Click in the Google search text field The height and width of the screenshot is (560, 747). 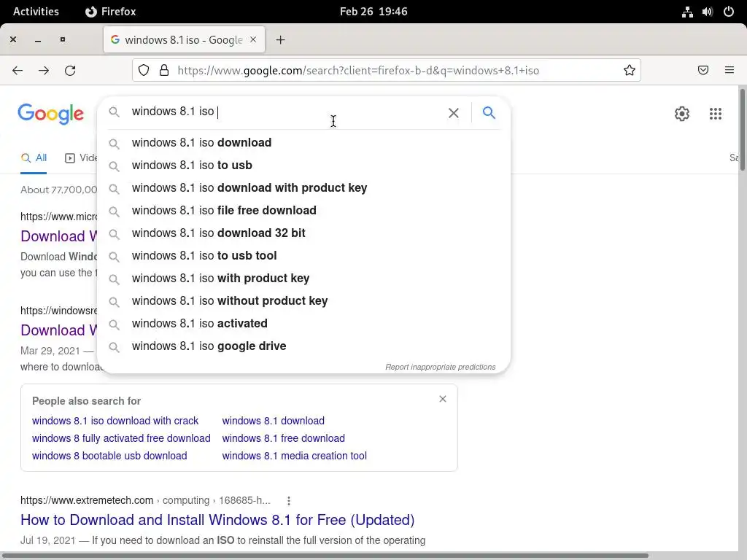pos(286,112)
